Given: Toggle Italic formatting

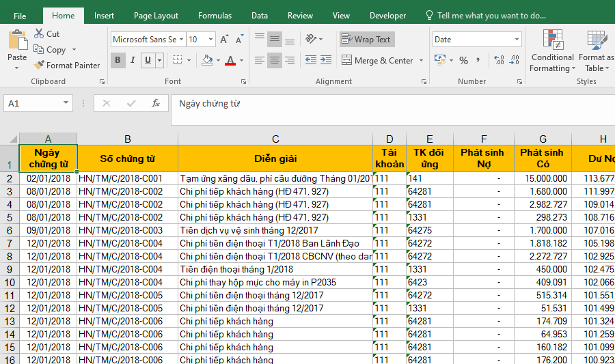Looking at the screenshot, I should (133, 61).
